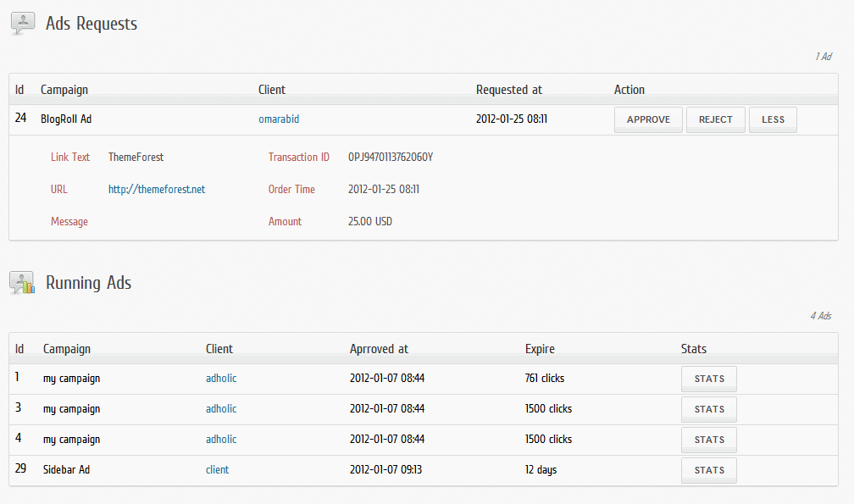Click the Sidebar Ad campaign name
The width and height of the screenshot is (854, 504).
(x=66, y=470)
